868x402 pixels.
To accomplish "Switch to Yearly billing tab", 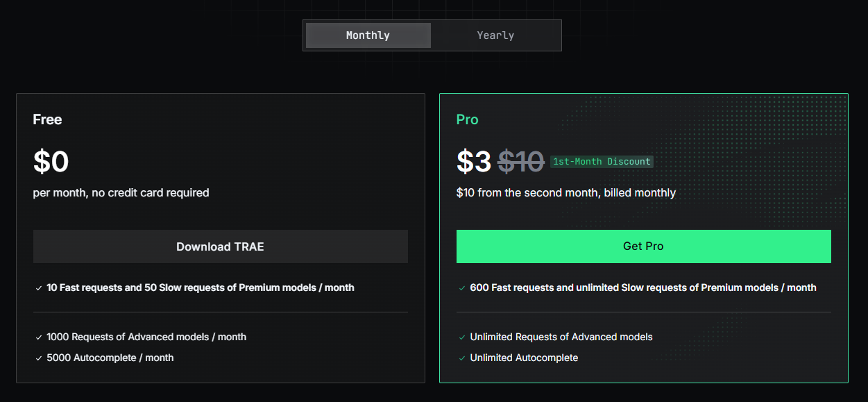I will click(x=495, y=35).
